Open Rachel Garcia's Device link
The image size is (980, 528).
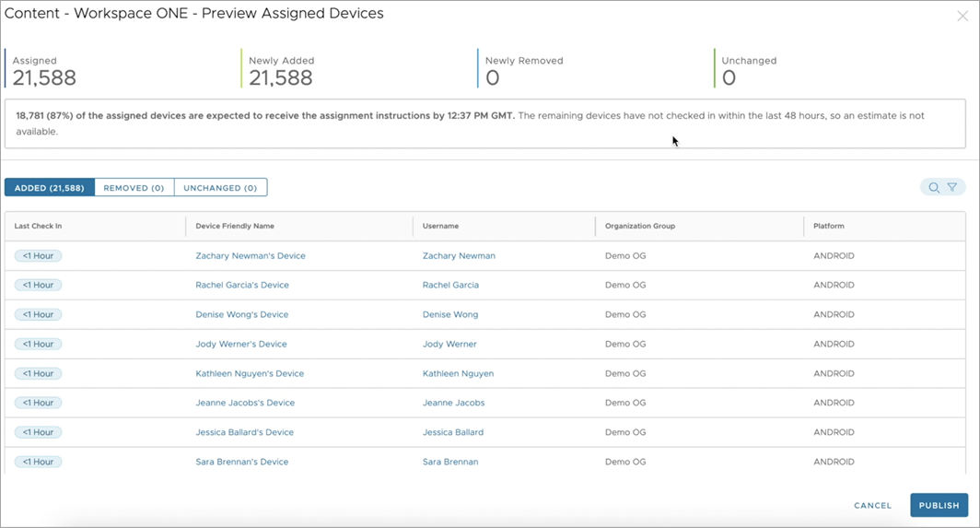click(242, 285)
